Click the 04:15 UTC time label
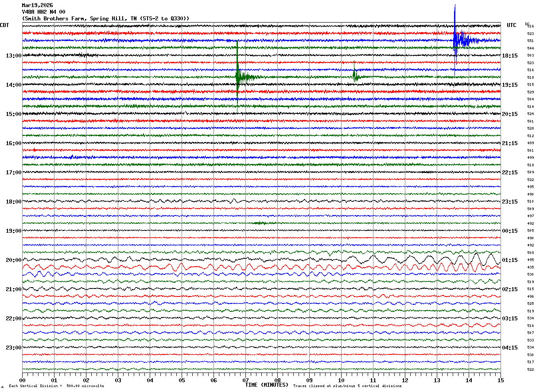Viewport: 536px width, 392px height. (x=510, y=348)
